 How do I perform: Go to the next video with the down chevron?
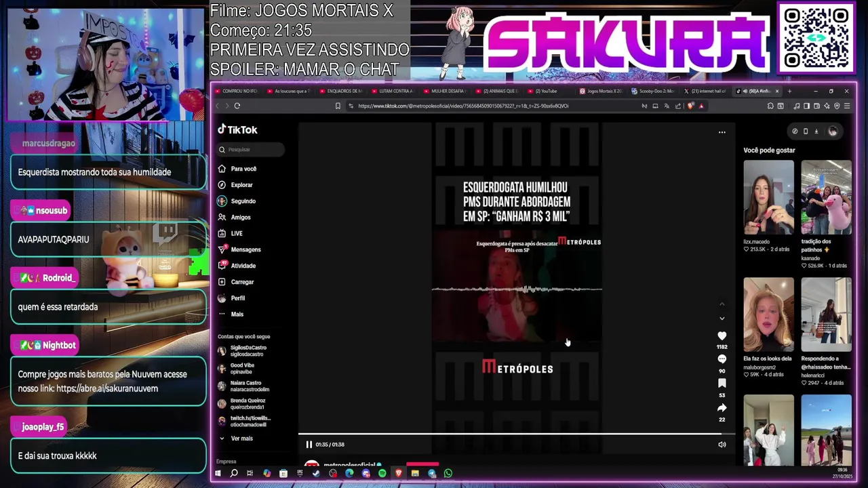(x=722, y=319)
